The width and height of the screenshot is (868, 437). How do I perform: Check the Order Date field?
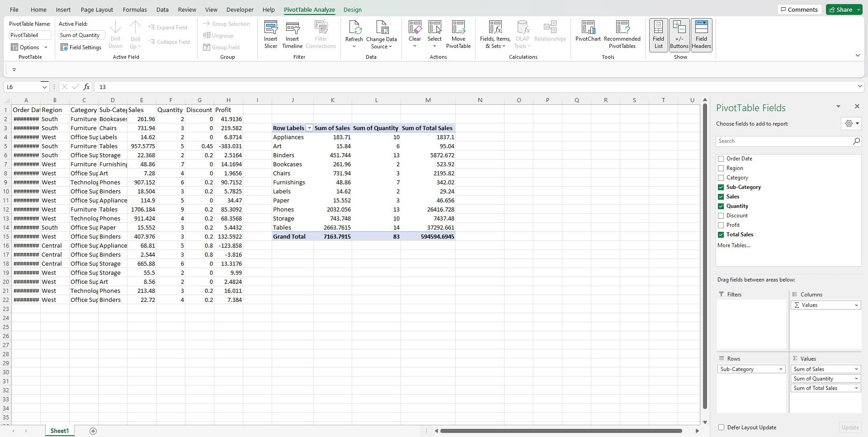tap(721, 159)
